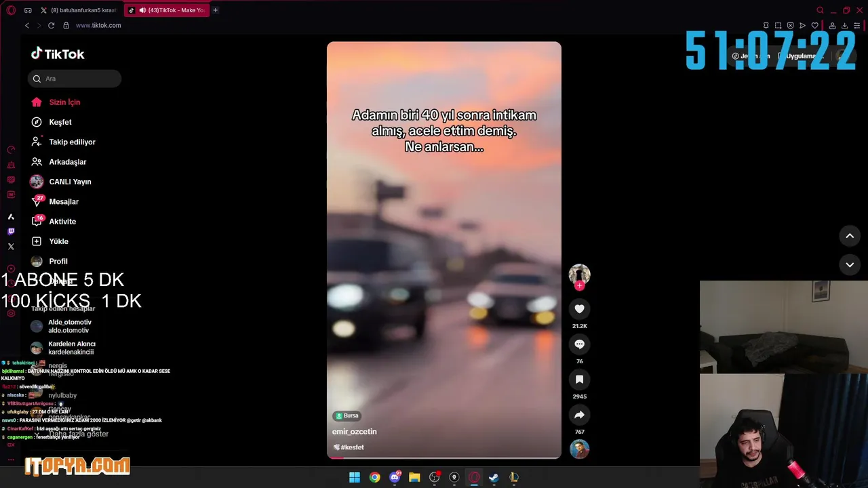
Task: Open the browser profile account icon
Action: point(832,26)
